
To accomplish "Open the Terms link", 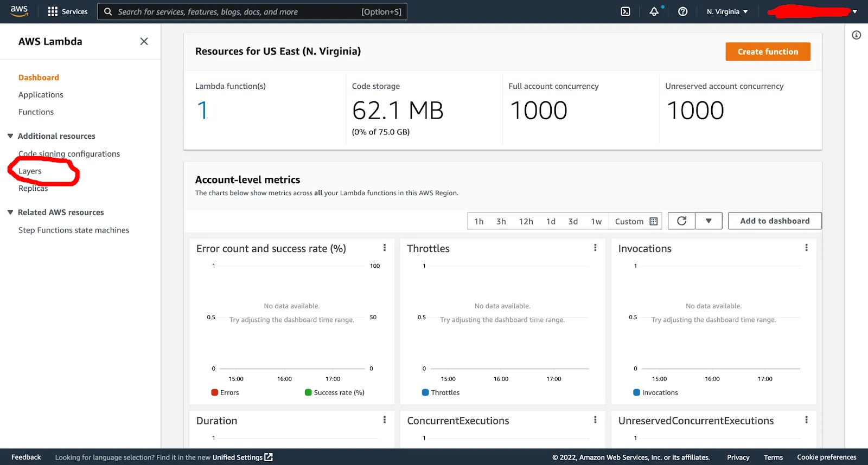I will [x=773, y=457].
